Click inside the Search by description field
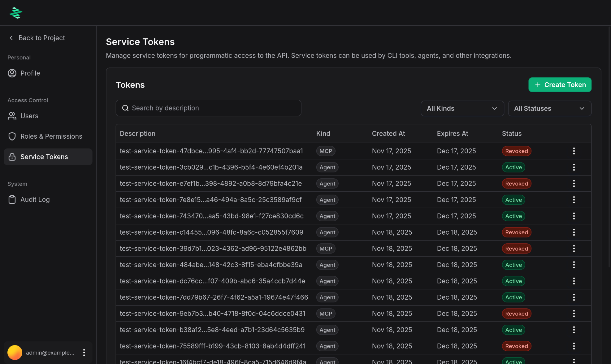 [208, 108]
